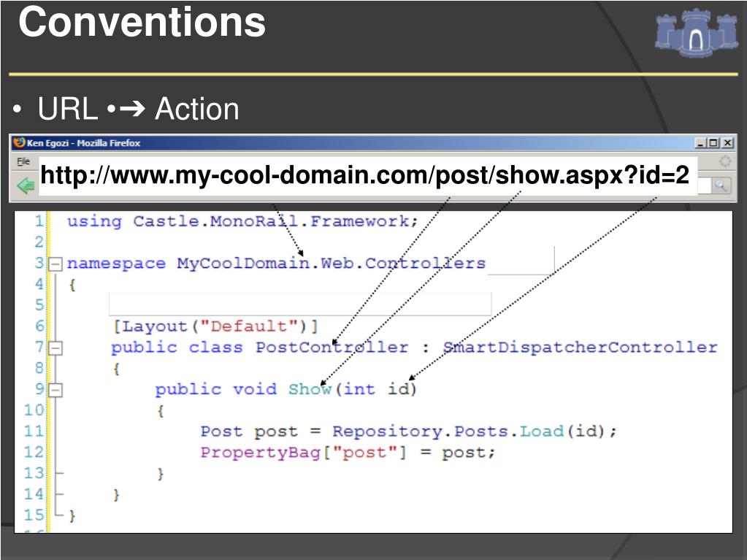Click the green Back arrow in Firefox

tap(26, 185)
